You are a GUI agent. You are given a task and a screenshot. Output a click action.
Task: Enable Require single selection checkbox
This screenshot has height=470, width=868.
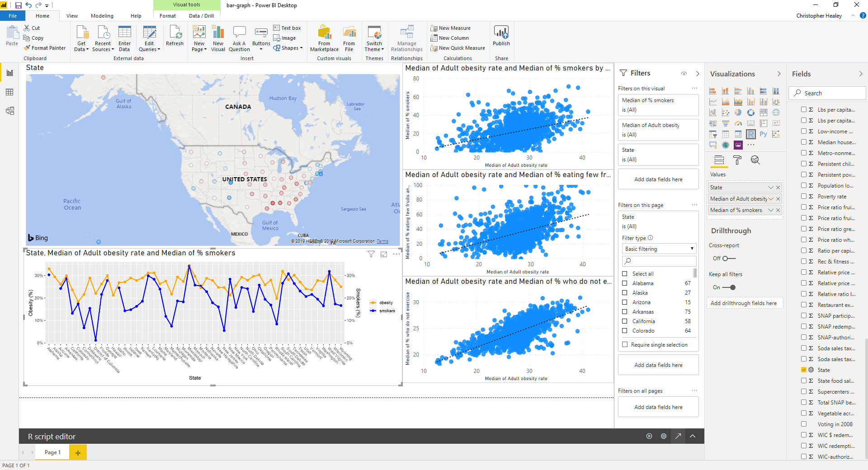tap(625, 345)
